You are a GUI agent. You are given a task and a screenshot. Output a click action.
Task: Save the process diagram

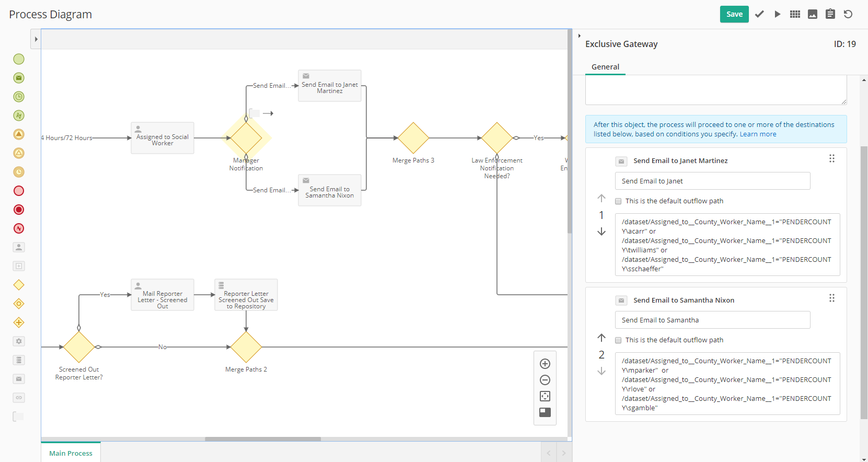734,14
